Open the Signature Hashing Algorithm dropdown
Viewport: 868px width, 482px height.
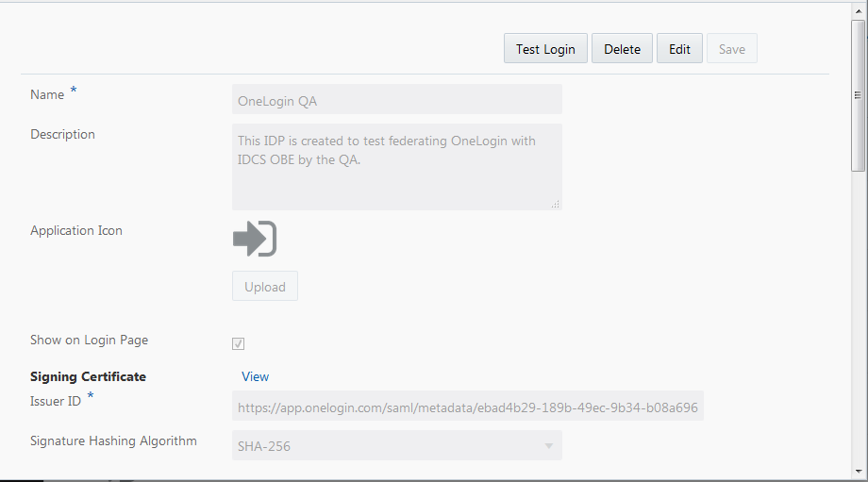click(397, 445)
